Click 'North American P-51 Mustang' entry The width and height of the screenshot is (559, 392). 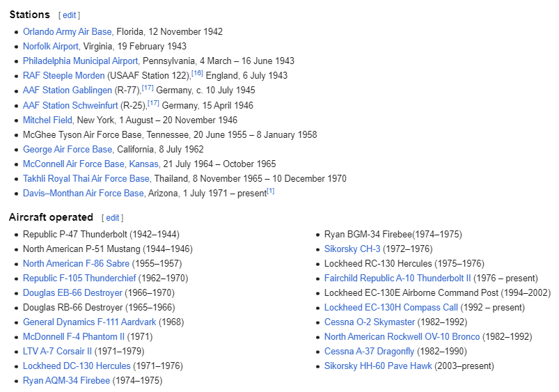tap(81, 249)
